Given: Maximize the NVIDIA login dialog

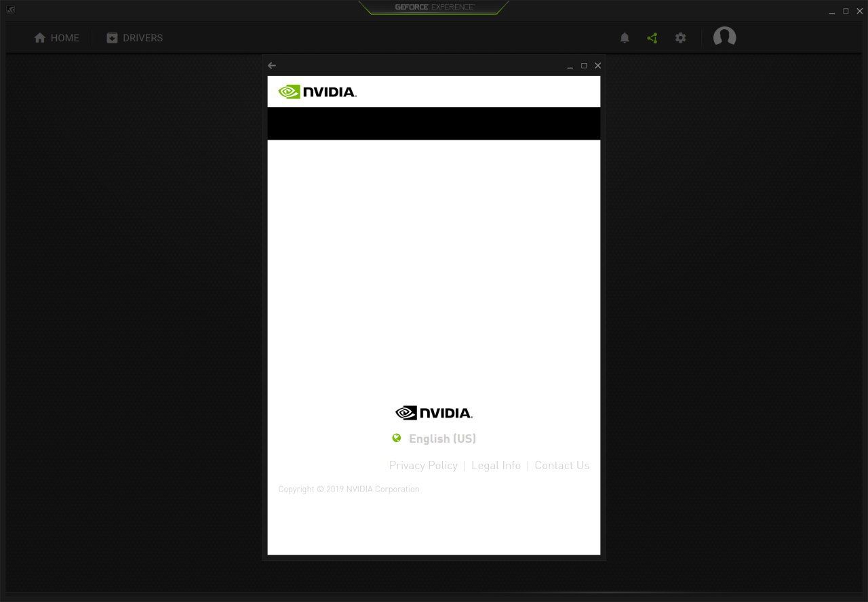Looking at the screenshot, I should [584, 66].
